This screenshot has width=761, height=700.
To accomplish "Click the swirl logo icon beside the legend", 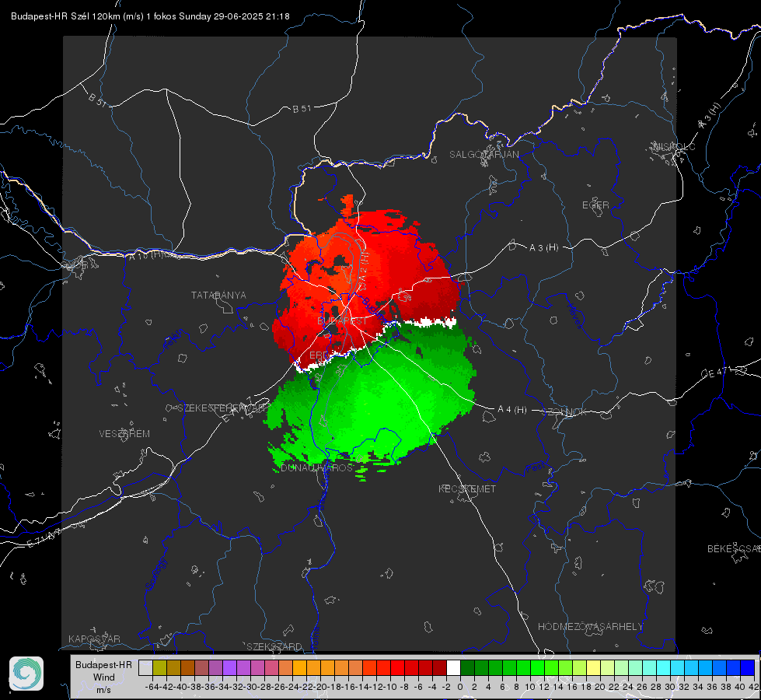I will pos(26,674).
